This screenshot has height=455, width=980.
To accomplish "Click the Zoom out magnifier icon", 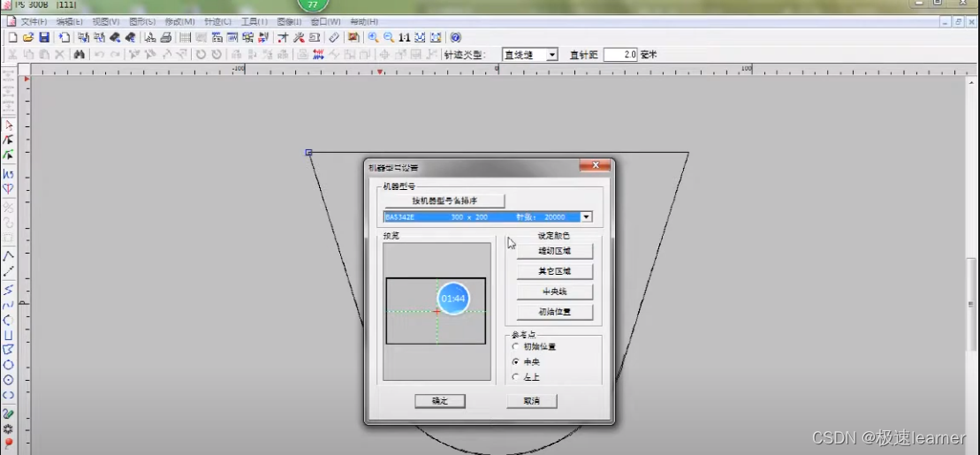I will 389,37.
